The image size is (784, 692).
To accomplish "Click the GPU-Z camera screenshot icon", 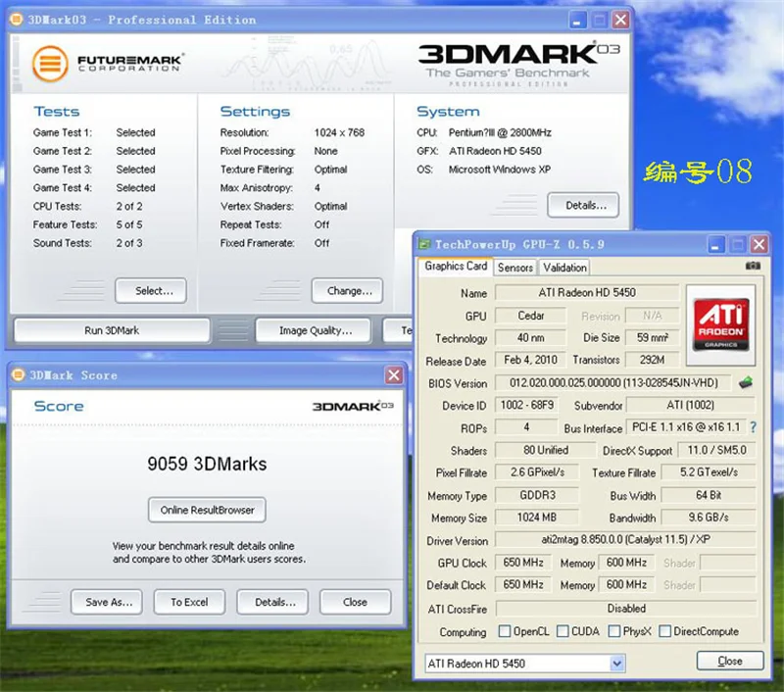I will point(753,265).
